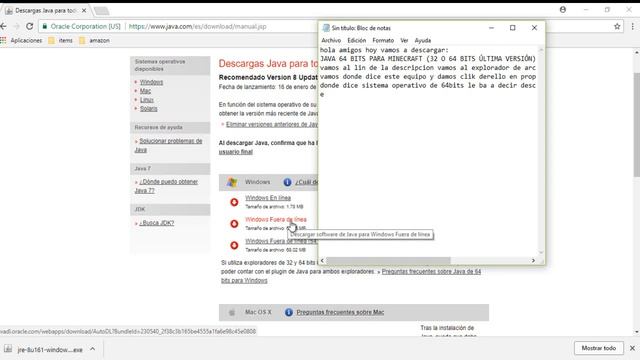This screenshot has width=640, height=360.
Task: Open the Windows Fuera de línea link
Action: [276, 220]
